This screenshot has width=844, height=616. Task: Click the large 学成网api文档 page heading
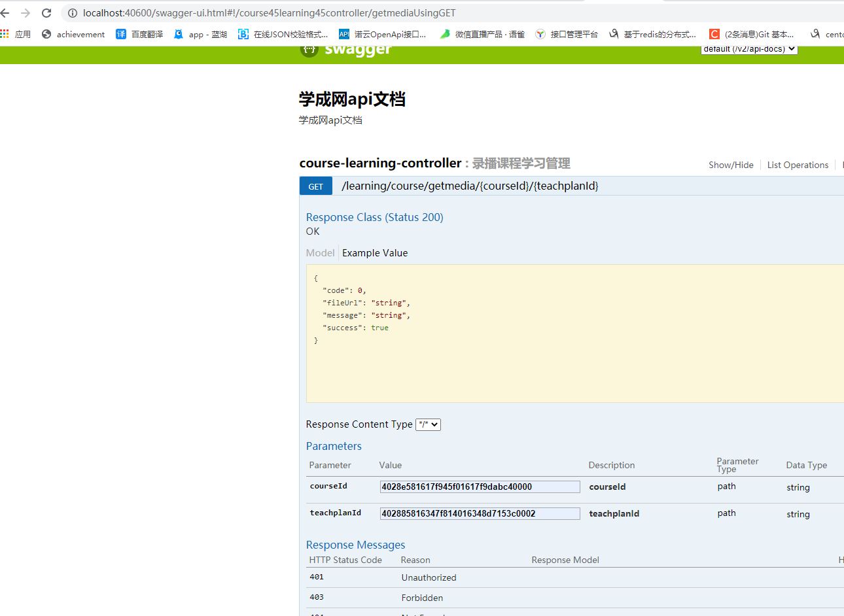coord(352,99)
